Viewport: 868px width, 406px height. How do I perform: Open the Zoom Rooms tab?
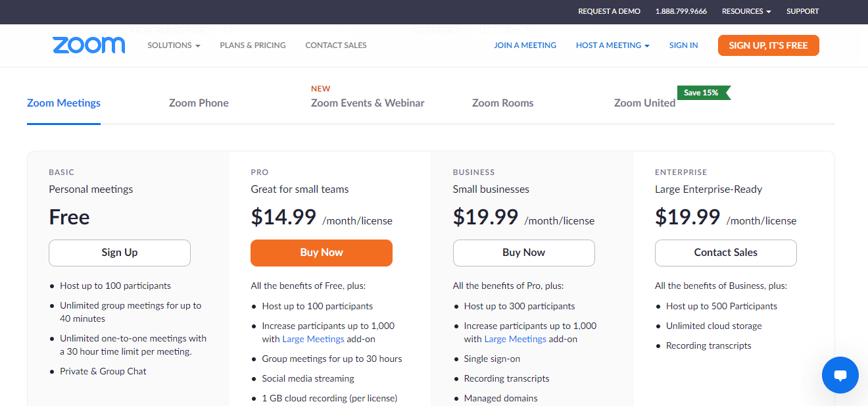pyautogui.click(x=502, y=103)
